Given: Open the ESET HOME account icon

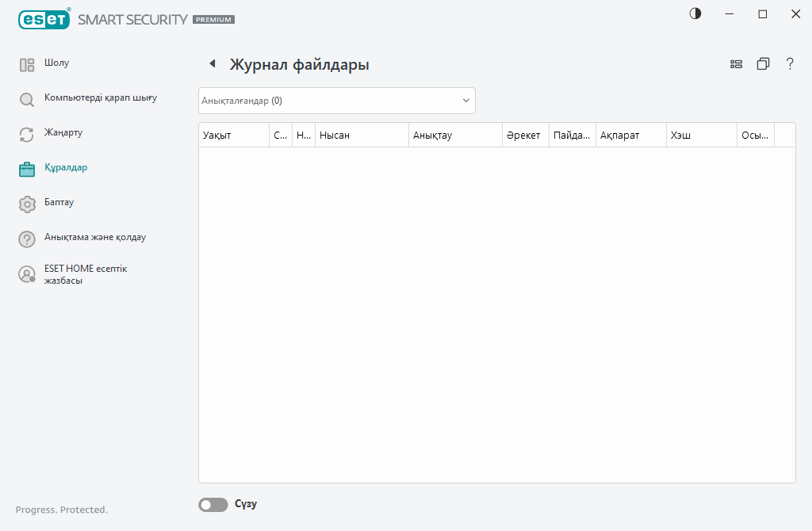Looking at the screenshot, I should coord(26,273).
